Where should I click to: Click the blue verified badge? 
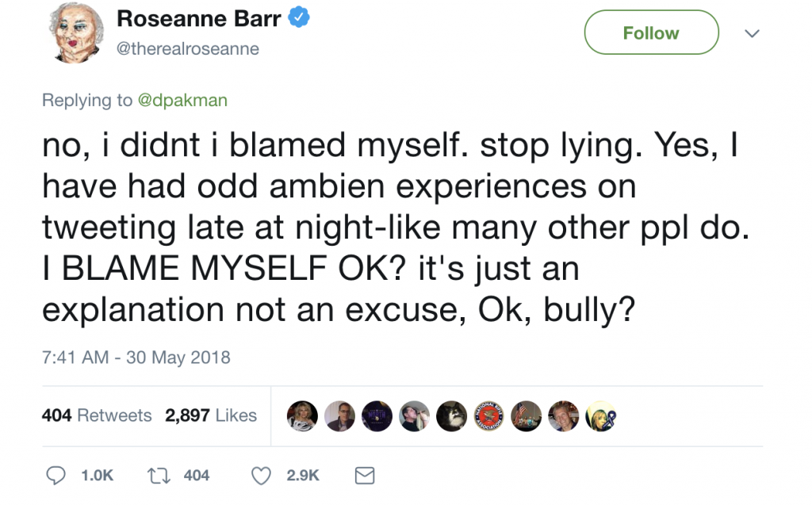[x=298, y=19]
